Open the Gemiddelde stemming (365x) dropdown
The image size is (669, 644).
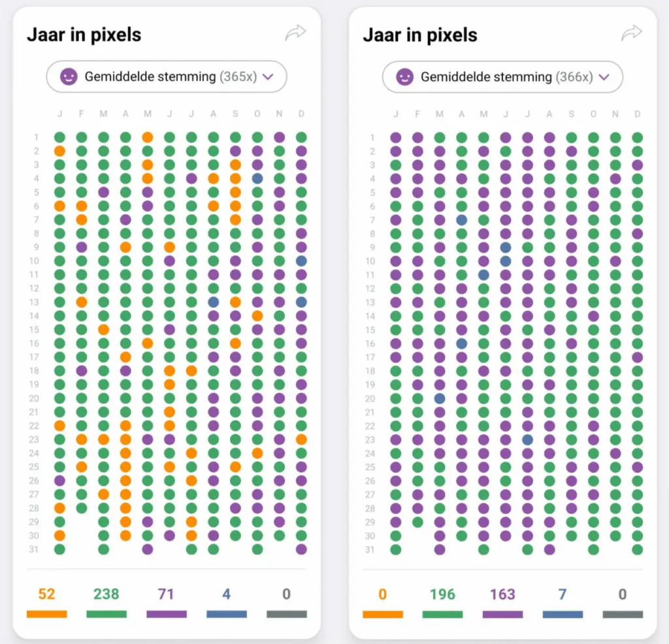(167, 77)
